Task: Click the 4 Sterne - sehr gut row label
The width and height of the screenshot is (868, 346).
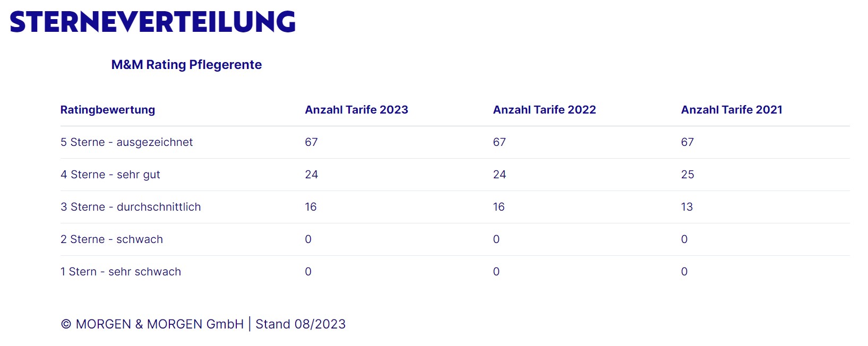Action: click(x=110, y=175)
